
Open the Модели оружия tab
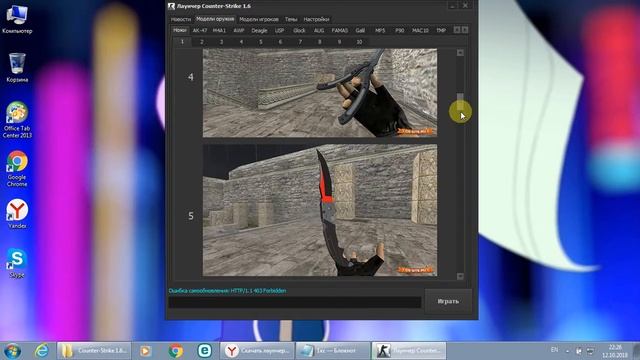click(x=215, y=19)
